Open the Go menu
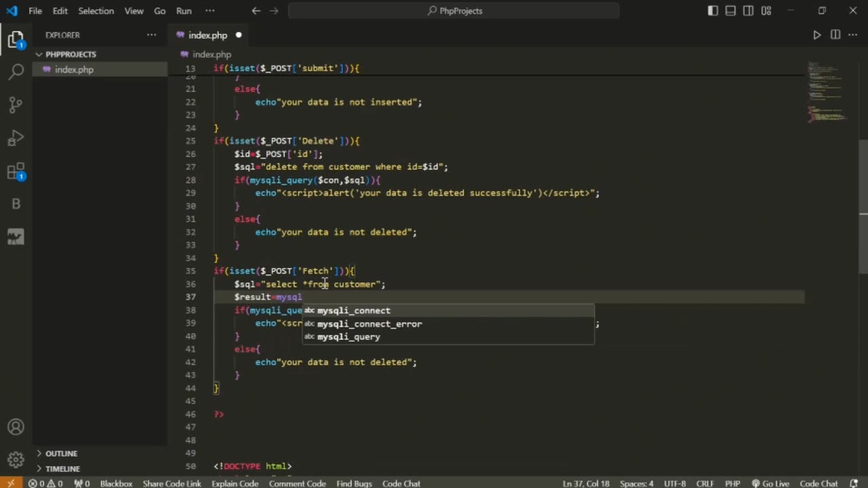The width and height of the screenshot is (868, 488). 160,11
